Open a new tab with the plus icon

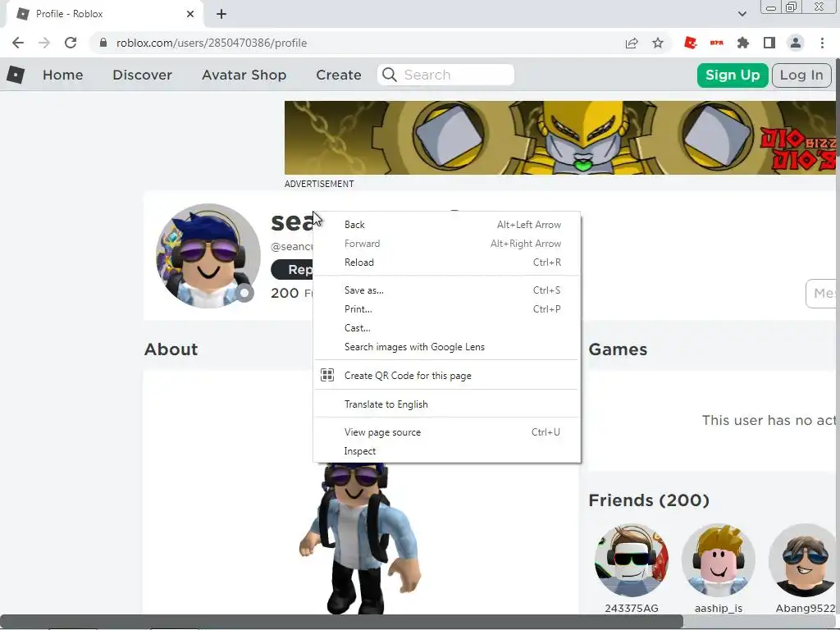221,14
